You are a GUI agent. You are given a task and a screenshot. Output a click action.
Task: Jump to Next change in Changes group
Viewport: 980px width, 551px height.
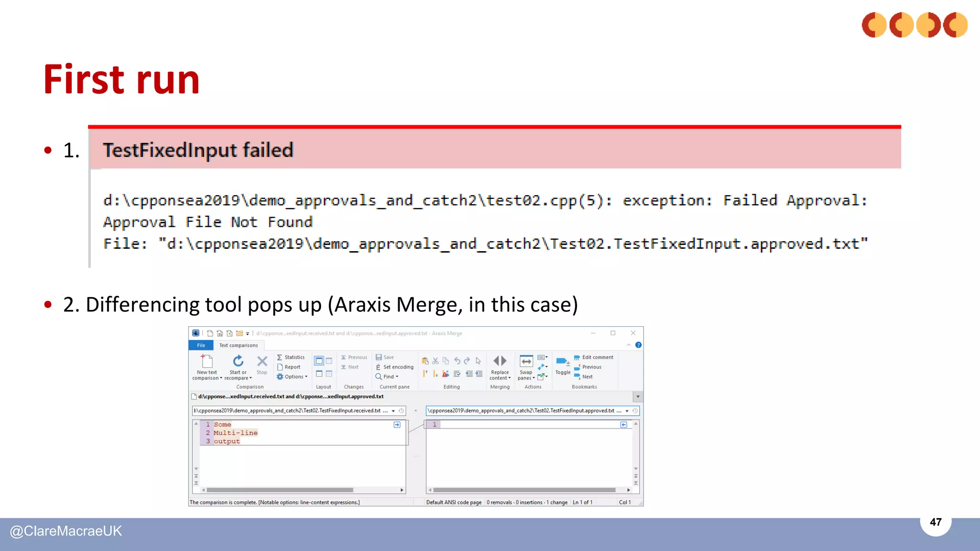pos(350,367)
